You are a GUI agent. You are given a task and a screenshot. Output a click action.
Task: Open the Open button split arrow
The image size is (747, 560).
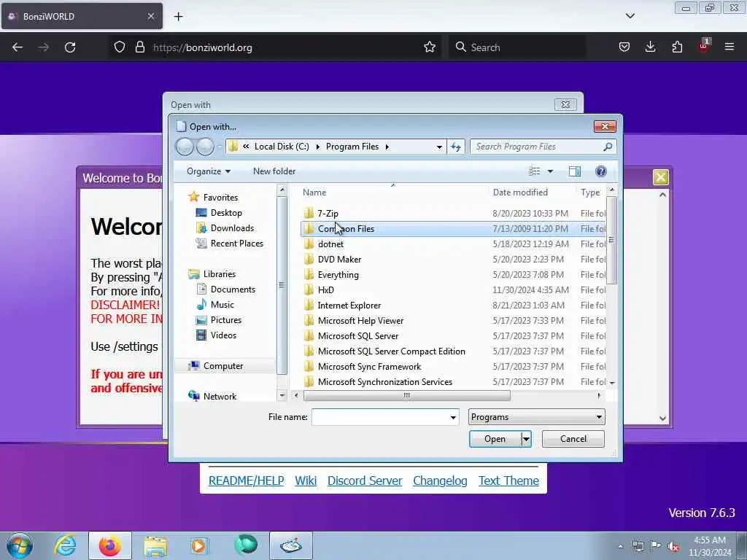(x=526, y=439)
